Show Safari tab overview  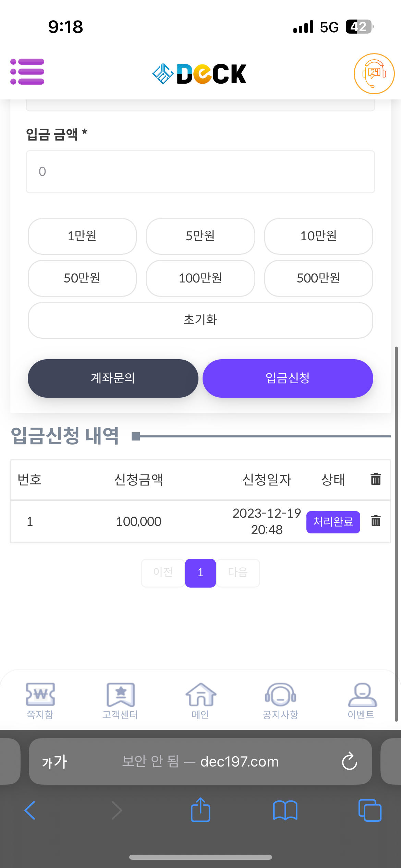pyautogui.click(x=369, y=810)
